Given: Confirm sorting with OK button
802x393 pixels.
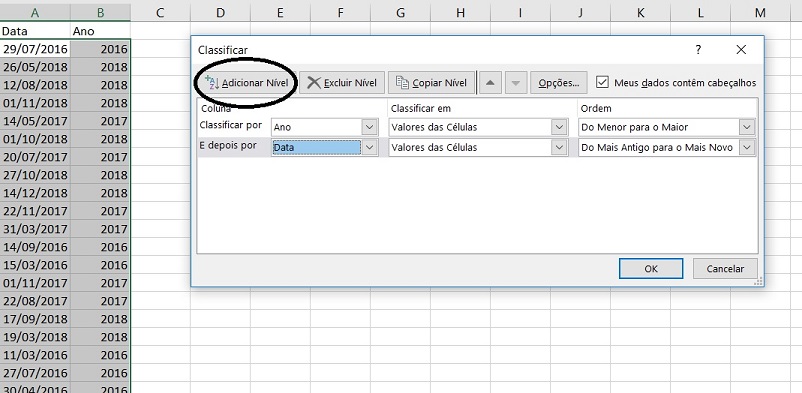Looking at the screenshot, I should click(x=651, y=269).
